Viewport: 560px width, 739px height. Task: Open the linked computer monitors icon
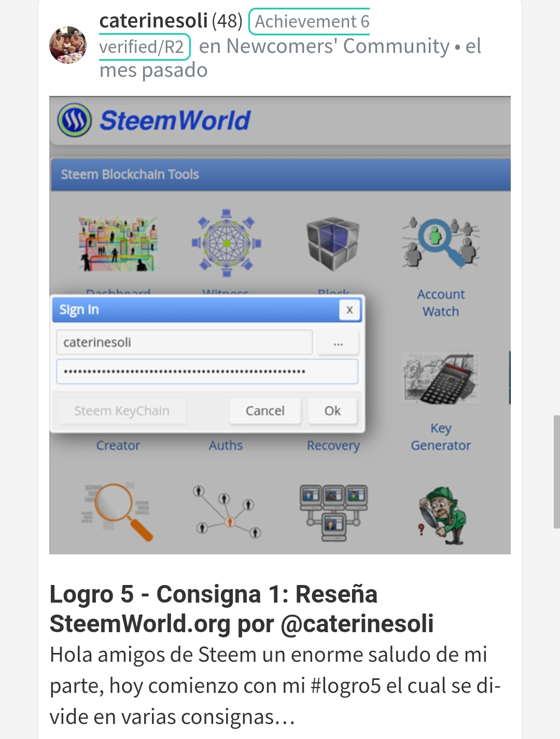[x=333, y=513]
